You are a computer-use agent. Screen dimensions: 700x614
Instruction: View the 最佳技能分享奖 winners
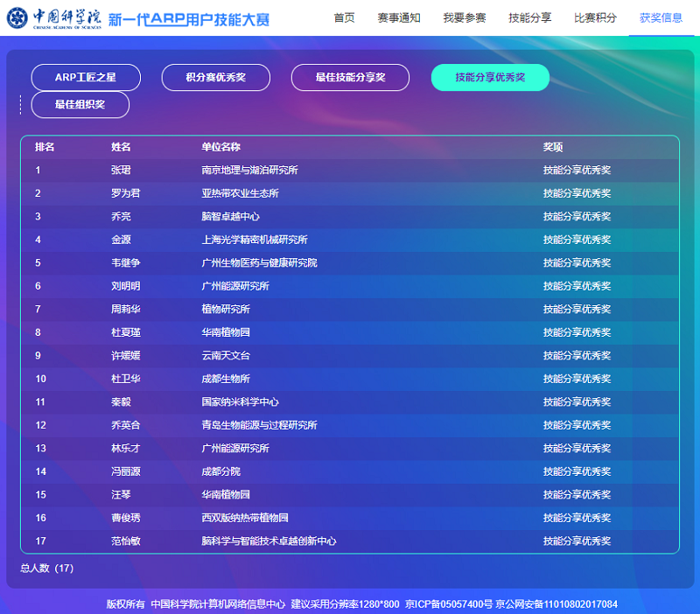350,78
